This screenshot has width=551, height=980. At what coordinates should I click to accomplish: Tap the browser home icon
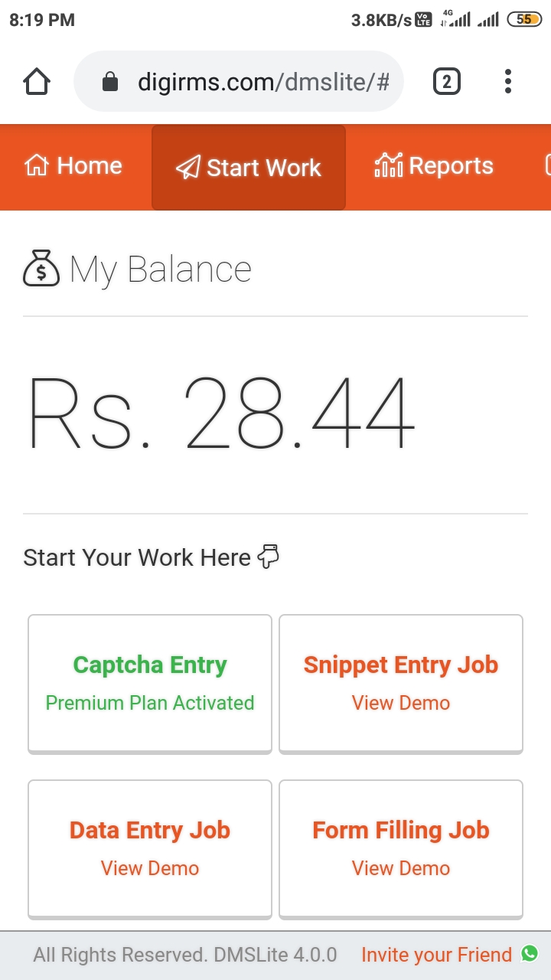[x=37, y=81]
